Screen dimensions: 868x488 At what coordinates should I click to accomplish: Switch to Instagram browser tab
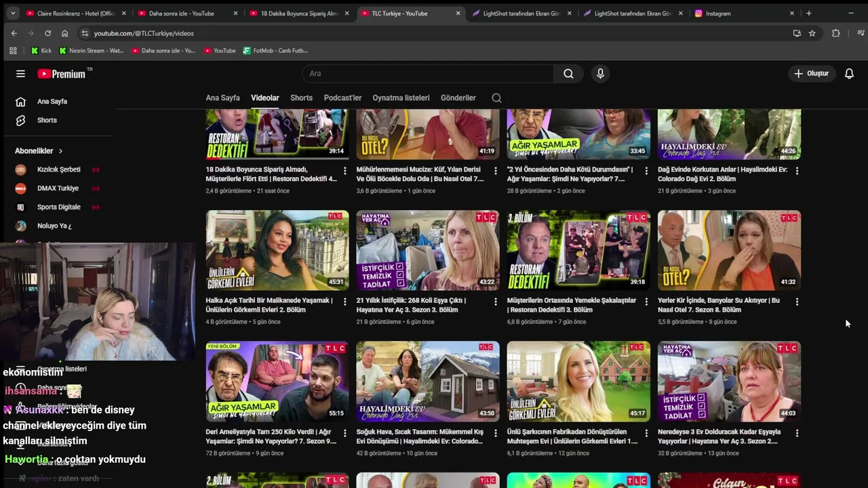745,14
